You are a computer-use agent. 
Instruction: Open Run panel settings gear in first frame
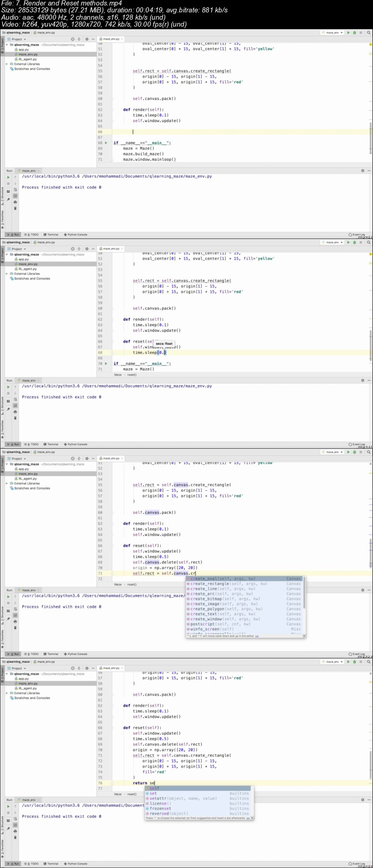[362, 170]
